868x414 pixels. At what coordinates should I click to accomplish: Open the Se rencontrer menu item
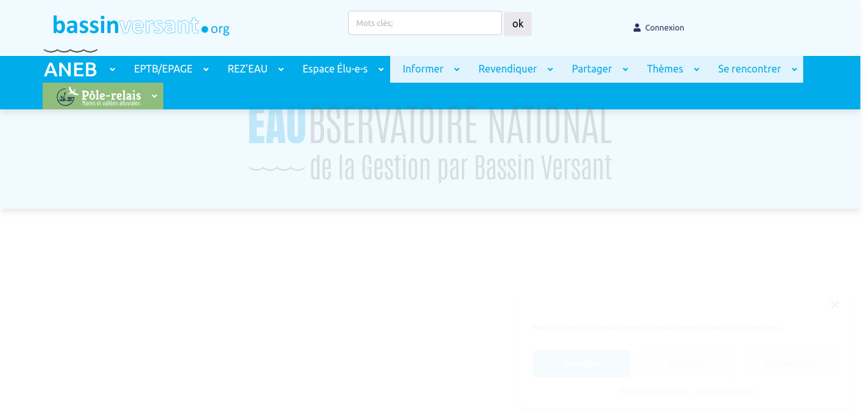(749, 69)
